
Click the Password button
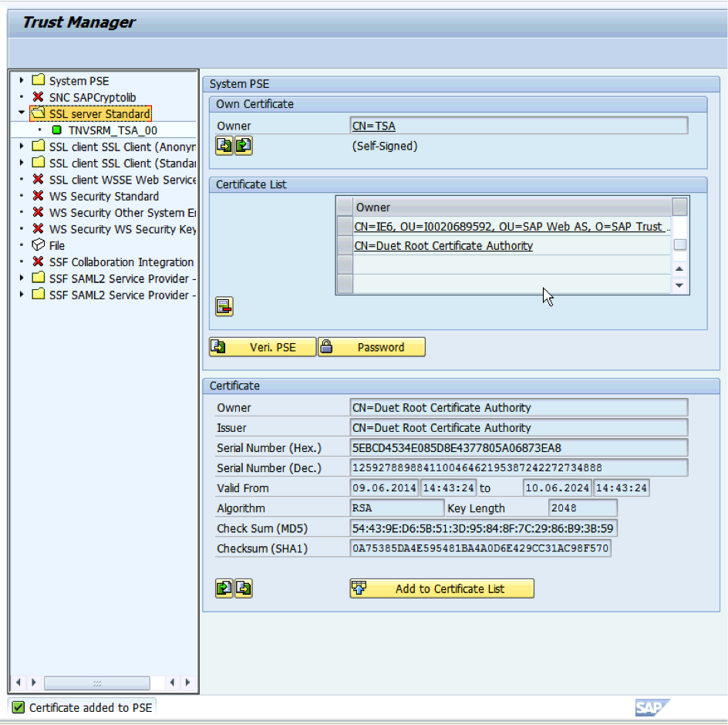click(372, 347)
